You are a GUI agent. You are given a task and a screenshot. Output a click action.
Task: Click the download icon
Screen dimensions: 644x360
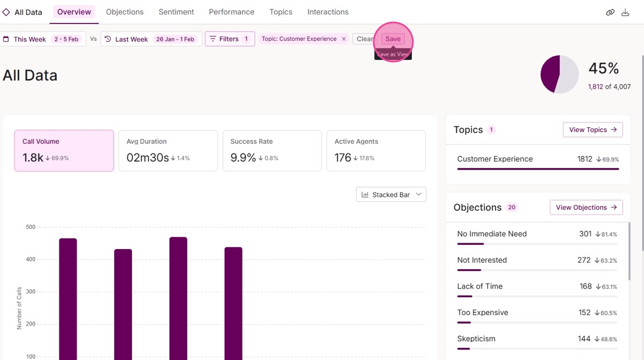pos(625,12)
